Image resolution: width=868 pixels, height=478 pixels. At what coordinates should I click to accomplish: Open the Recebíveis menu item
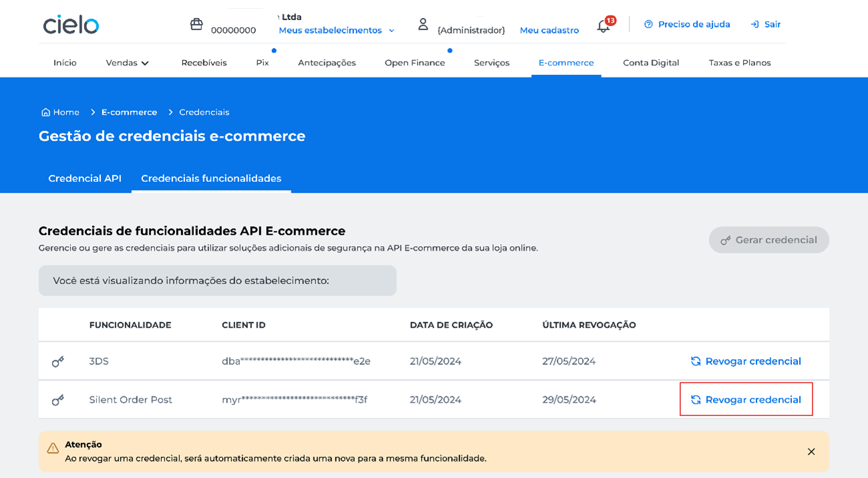pos(204,63)
